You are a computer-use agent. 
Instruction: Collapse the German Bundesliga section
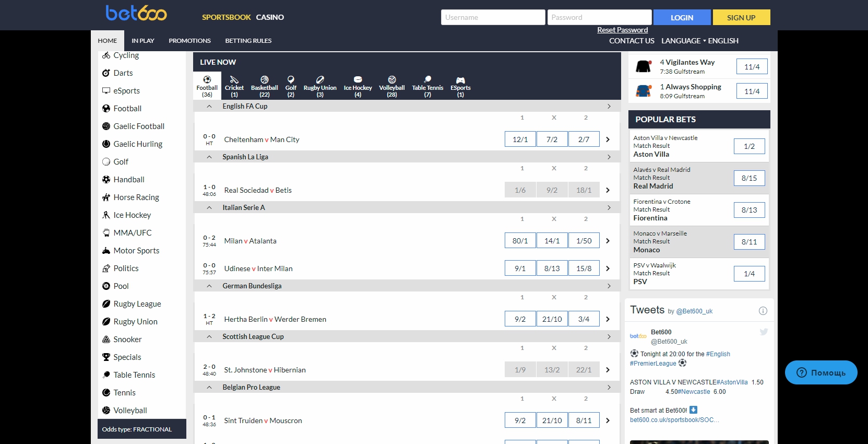pos(209,286)
